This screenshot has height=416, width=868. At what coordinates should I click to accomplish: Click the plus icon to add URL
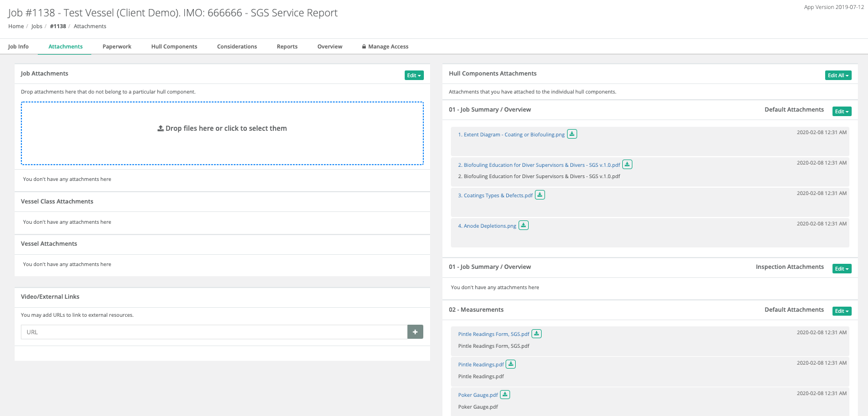[415, 332]
